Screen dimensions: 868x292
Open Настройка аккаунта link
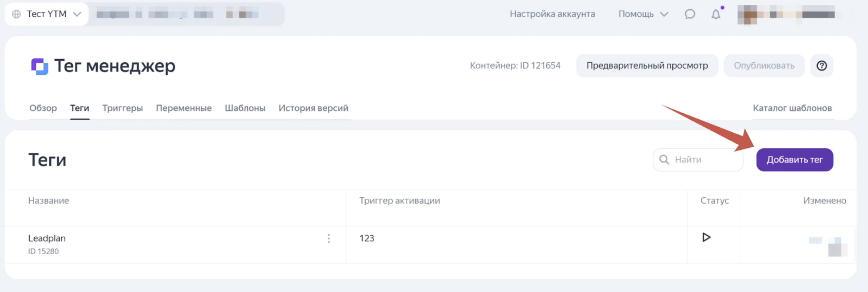click(552, 14)
